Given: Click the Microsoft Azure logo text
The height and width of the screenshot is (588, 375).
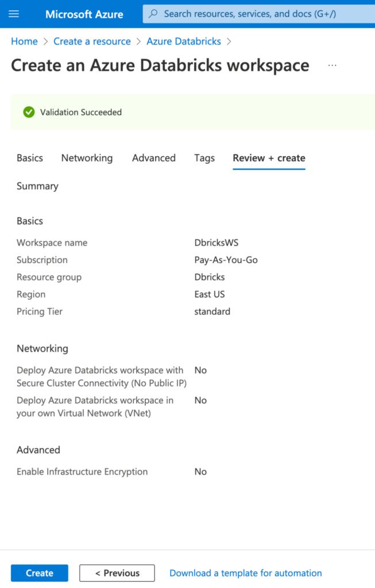Looking at the screenshot, I should [x=84, y=14].
